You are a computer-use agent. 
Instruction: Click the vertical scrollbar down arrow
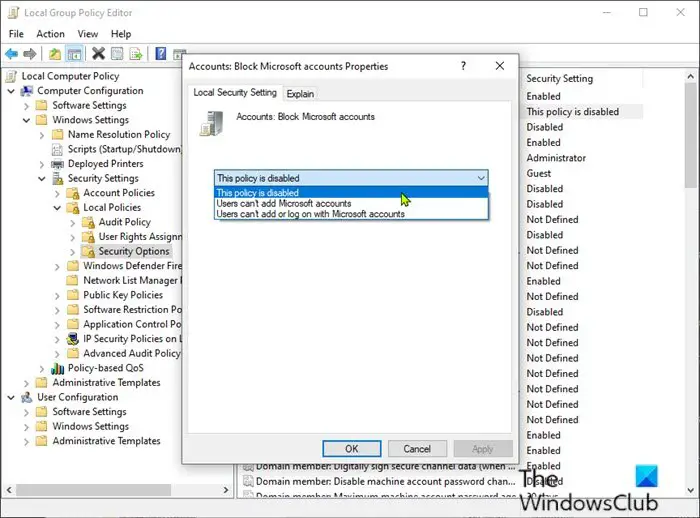coord(691,490)
